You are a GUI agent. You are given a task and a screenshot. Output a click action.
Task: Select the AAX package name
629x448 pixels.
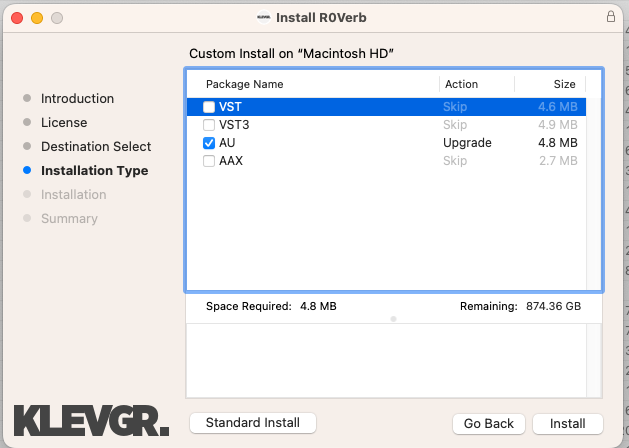[x=231, y=161]
